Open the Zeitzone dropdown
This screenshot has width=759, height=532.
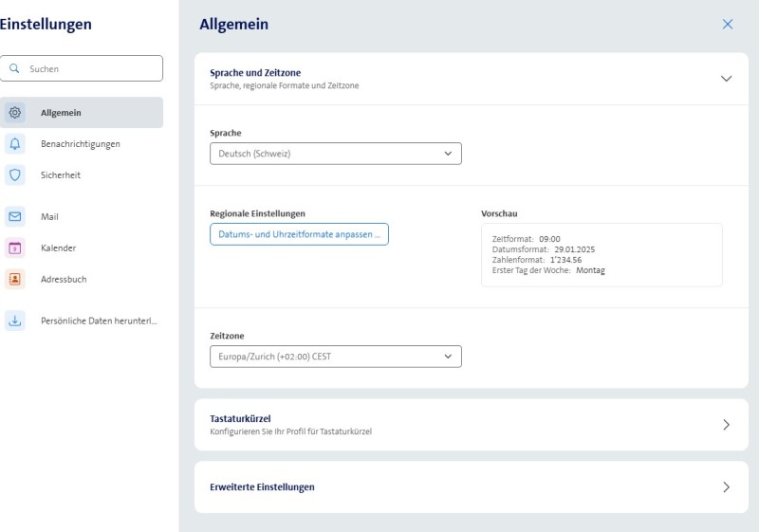[x=335, y=357]
